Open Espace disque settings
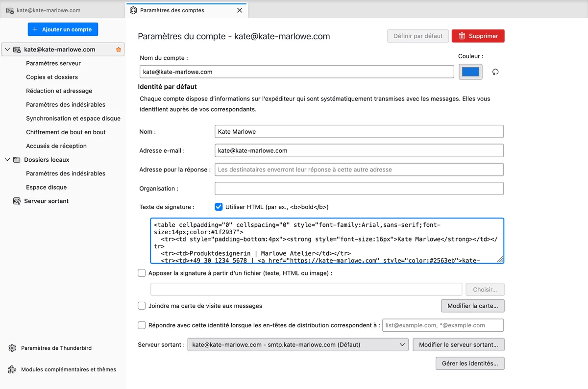 [x=47, y=187]
